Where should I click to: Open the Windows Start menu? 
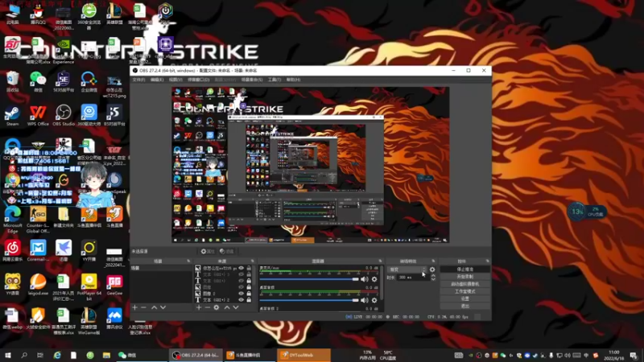click(x=8, y=355)
